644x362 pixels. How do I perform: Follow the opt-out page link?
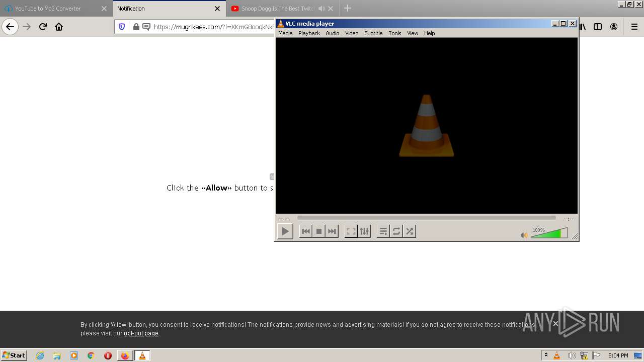point(141,333)
